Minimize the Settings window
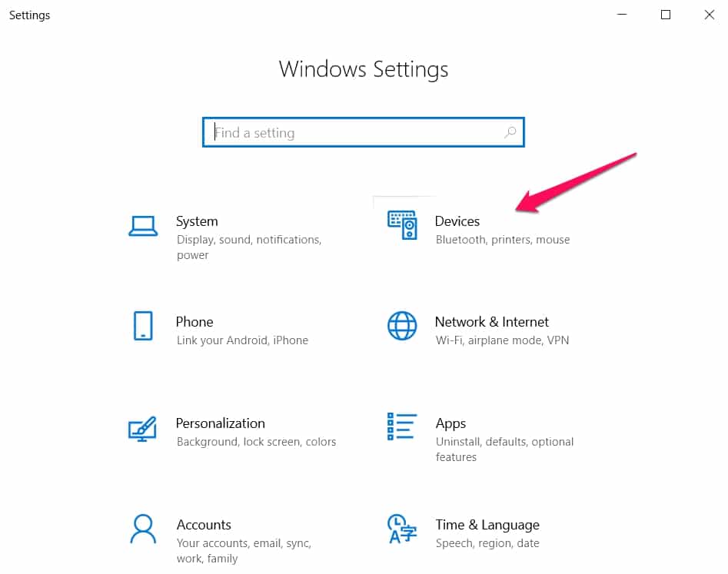The width and height of the screenshot is (728, 574). [x=622, y=15]
